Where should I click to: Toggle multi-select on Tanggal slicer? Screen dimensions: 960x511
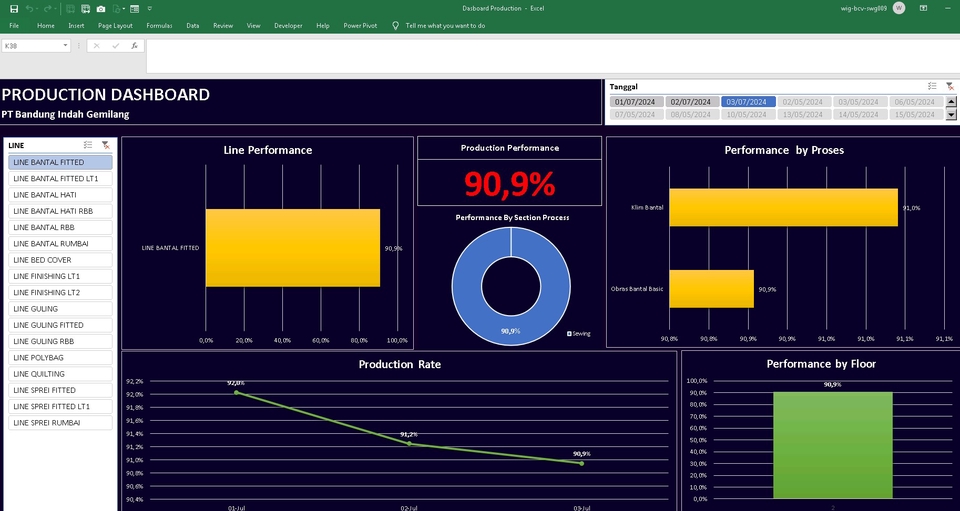coord(932,86)
